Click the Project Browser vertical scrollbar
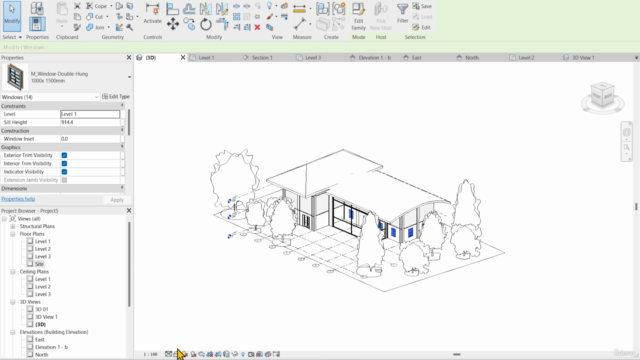The image size is (640, 360). point(129,264)
